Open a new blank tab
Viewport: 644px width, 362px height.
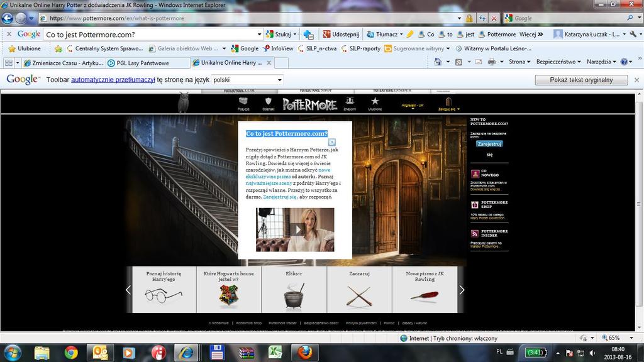coord(281,63)
